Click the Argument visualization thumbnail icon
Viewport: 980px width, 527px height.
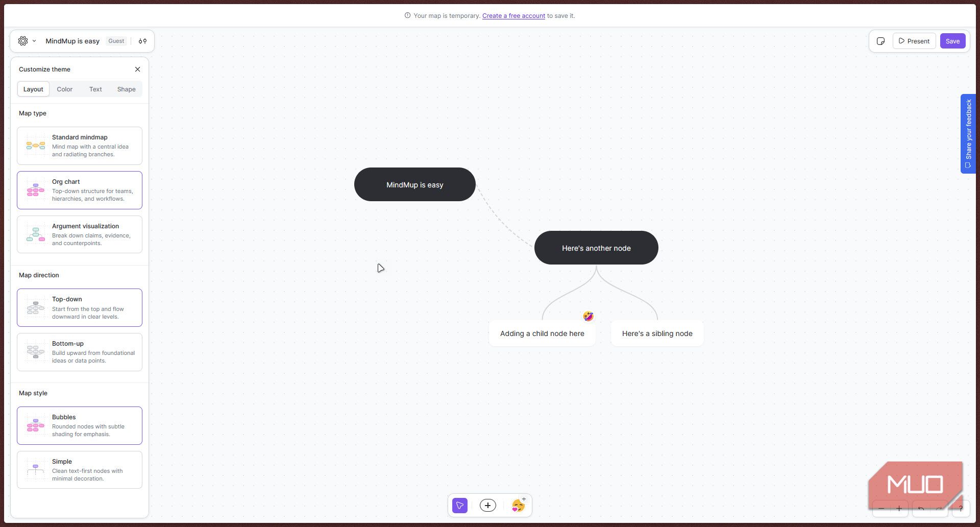pyautogui.click(x=36, y=234)
